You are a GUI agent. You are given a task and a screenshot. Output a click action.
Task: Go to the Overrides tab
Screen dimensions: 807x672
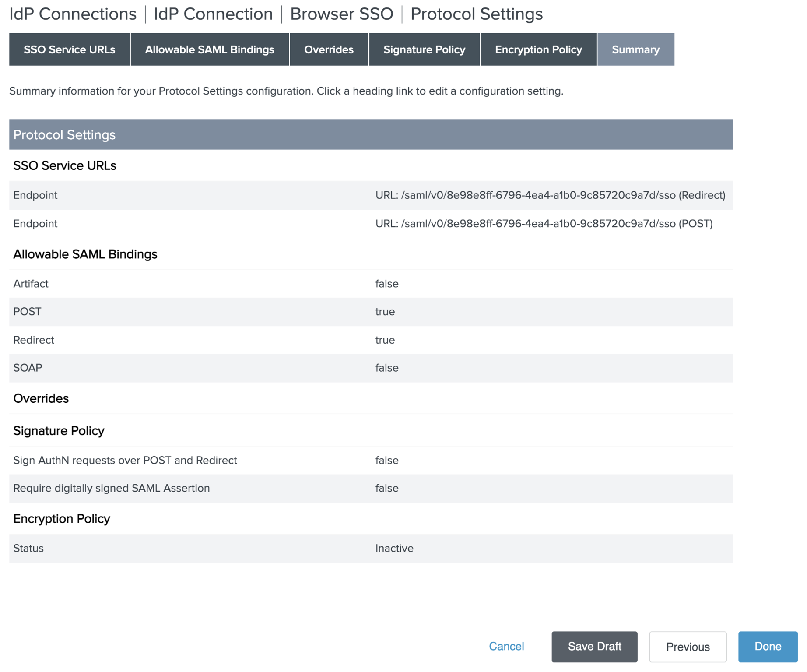pyautogui.click(x=328, y=49)
